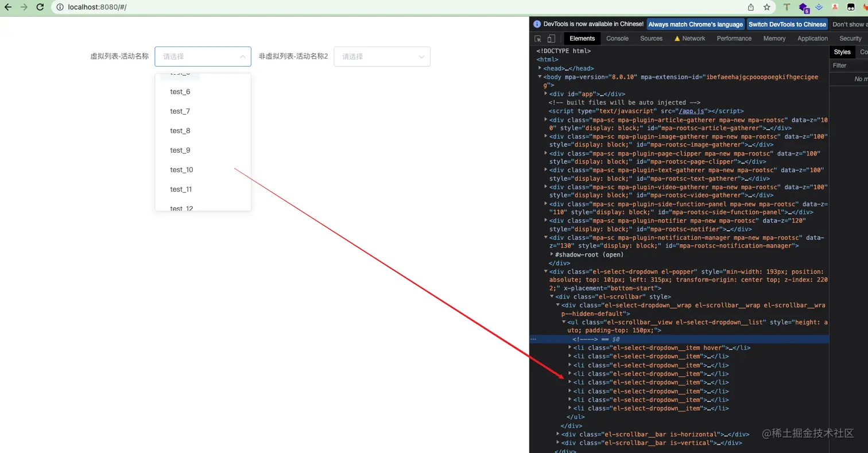The image size is (868, 453).
Task: Select option test_9 in dropdown list
Action: 203,150
